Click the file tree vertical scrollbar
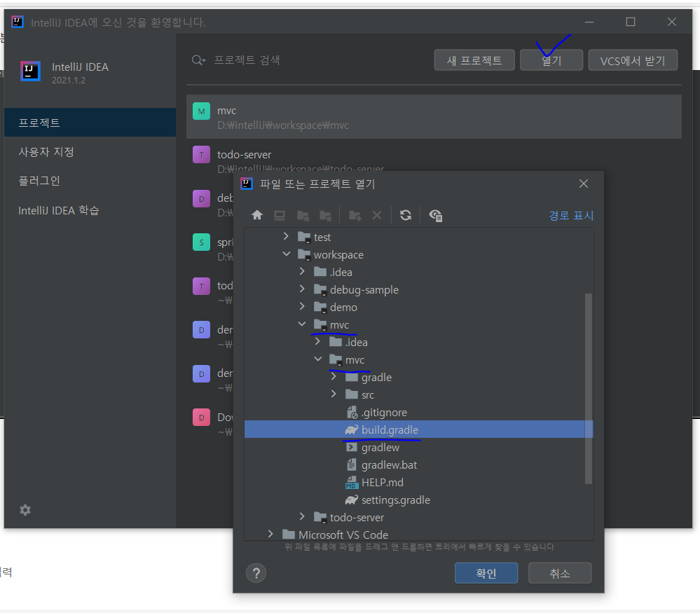Screen dimensions: 700x613 click(x=589, y=388)
